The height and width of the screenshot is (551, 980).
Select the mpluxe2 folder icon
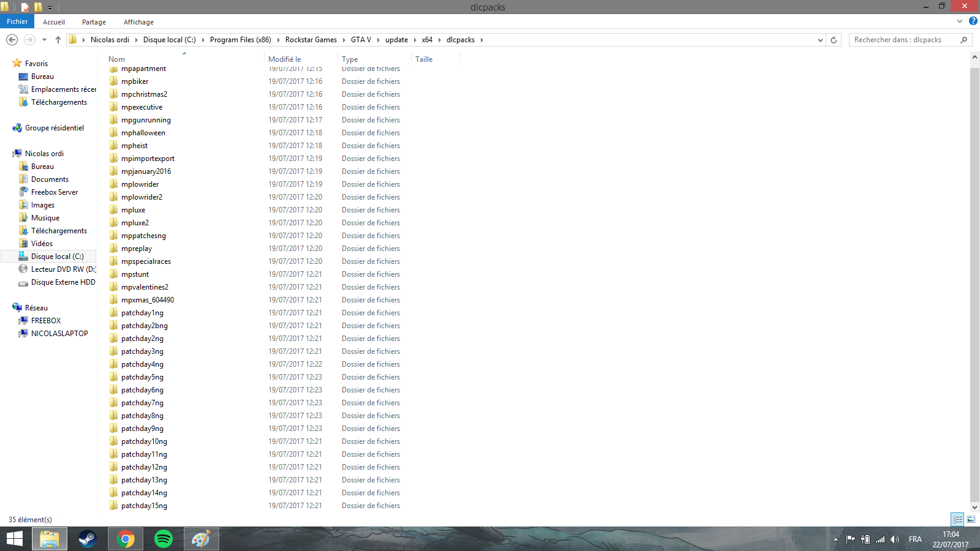(114, 223)
